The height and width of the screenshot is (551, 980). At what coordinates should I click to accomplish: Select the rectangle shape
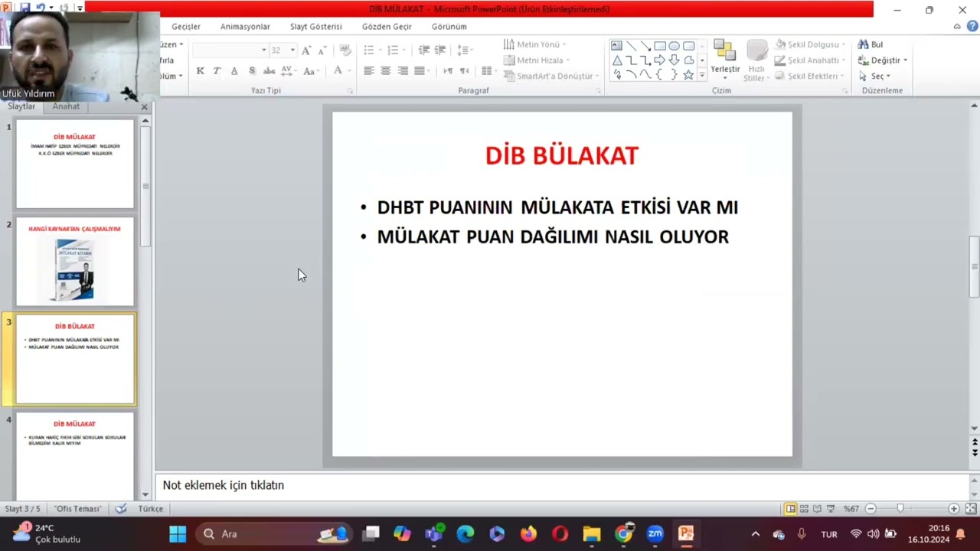pos(660,46)
